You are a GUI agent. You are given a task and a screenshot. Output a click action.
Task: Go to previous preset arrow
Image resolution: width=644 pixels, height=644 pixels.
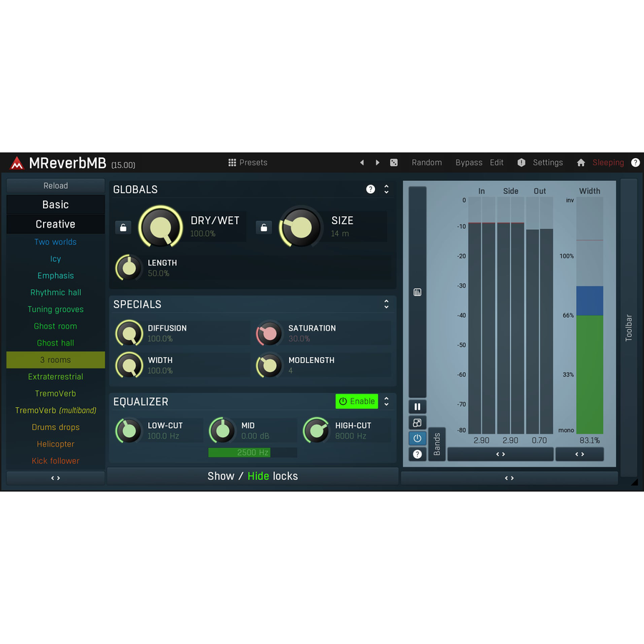(362, 162)
